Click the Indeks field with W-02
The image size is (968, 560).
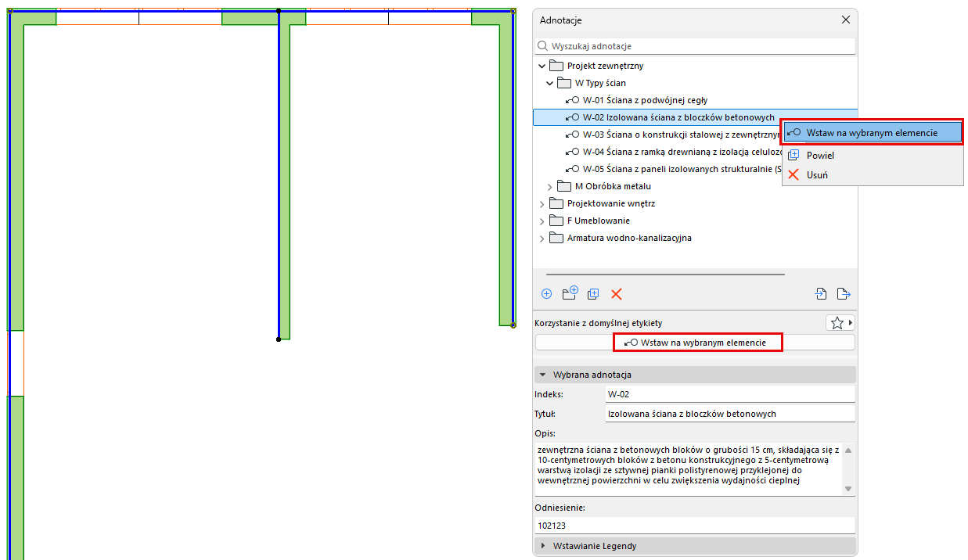tap(729, 394)
